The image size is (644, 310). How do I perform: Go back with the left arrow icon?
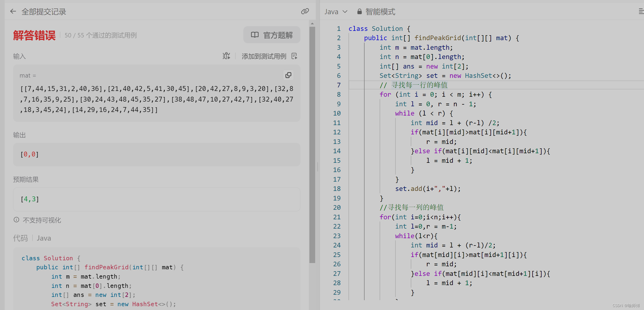point(13,11)
